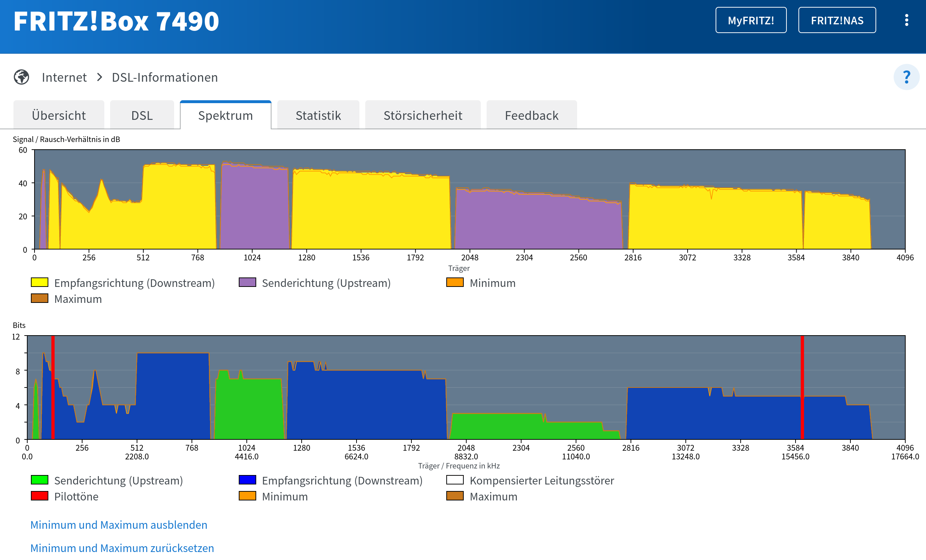Switch to the Übersicht tab
Screen dimensions: 926x560
point(59,115)
